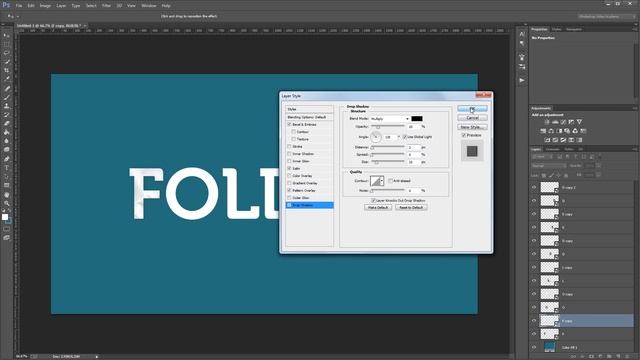Image resolution: width=640 pixels, height=360 pixels.
Task: Add a Photo Filter adjustment
Action: click(x=567, y=131)
